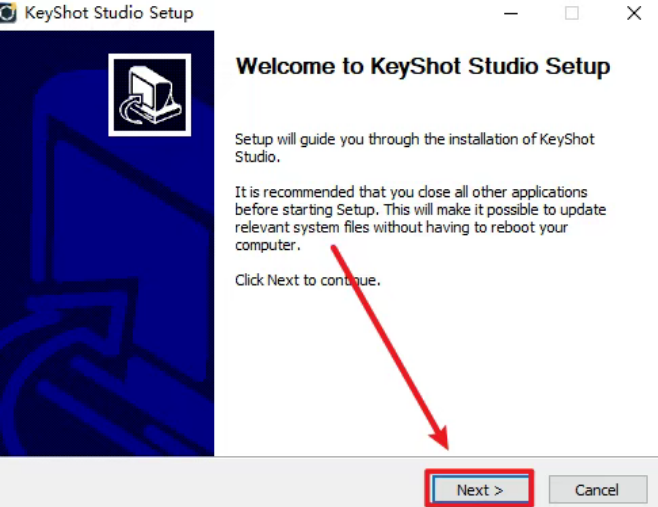Click the KeyShot logo in title bar
The width and height of the screenshot is (658, 507).
(x=7, y=13)
